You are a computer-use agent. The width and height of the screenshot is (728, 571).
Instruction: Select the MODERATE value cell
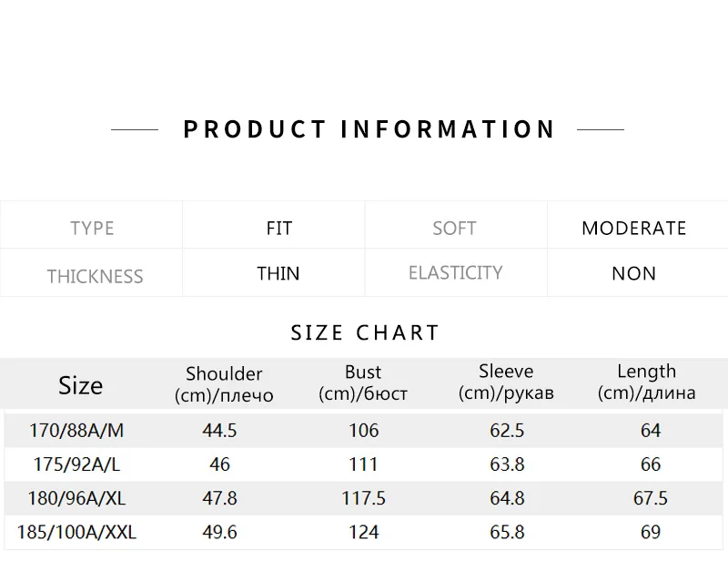638,225
